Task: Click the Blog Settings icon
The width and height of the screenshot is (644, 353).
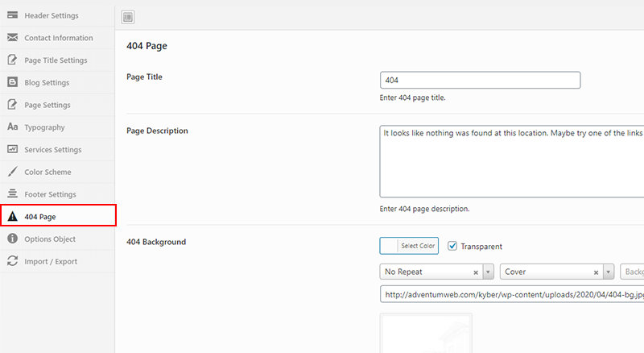Action: click(x=13, y=82)
